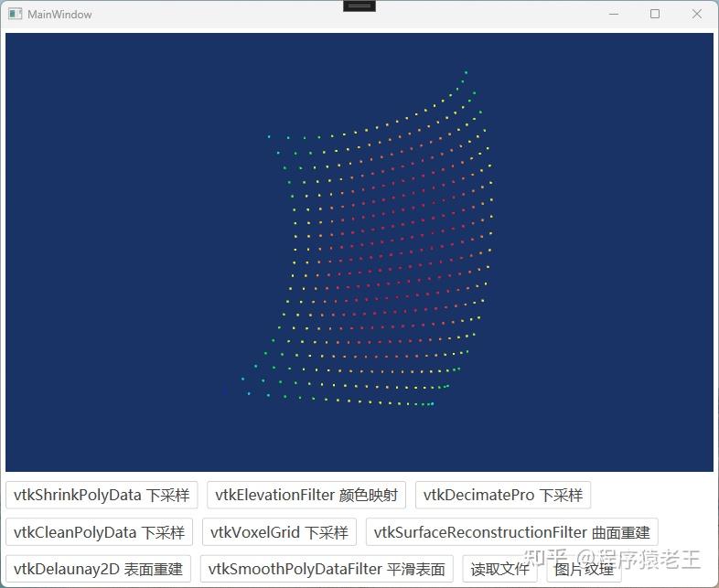
Task: Click the dark handle at top center of the title bar
Action: [x=359, y=6]
